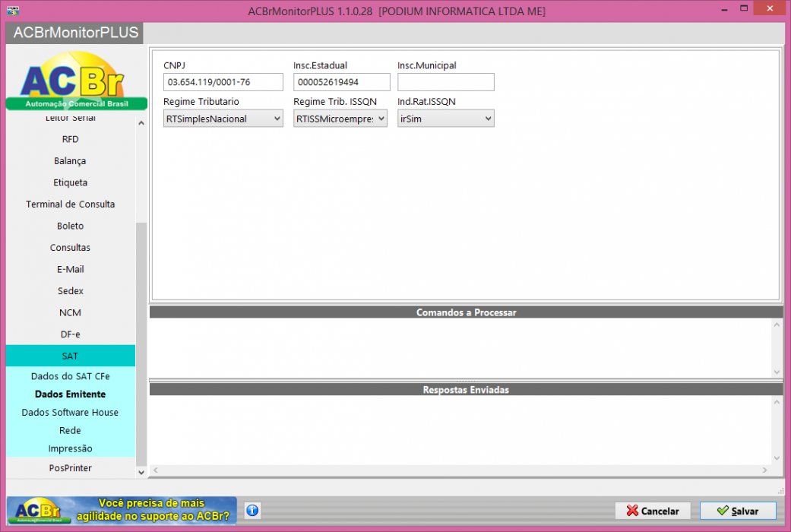Image resolution: width=791 pixels, height=532 pixels.
Task: Select Balança in the sidebar
Action: [70, 161]
